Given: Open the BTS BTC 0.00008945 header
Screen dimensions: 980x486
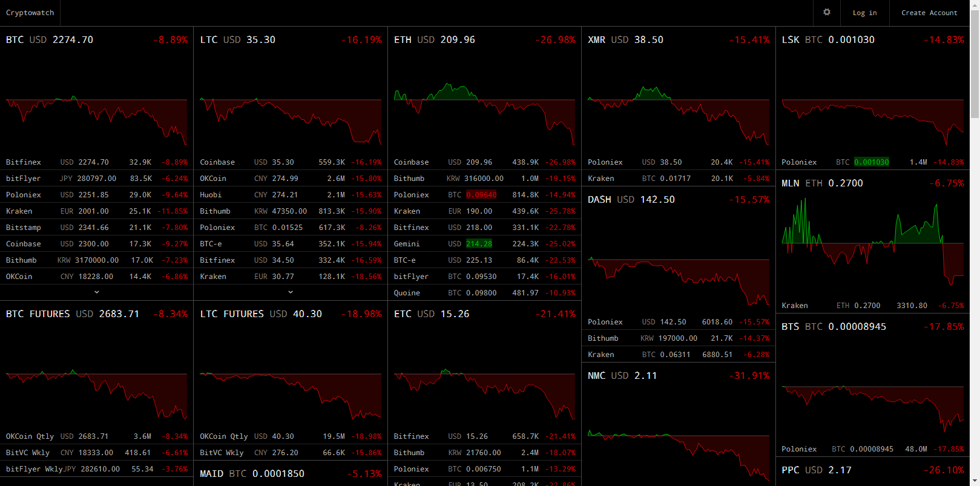Looking at the screenshot, I should 873,327.
